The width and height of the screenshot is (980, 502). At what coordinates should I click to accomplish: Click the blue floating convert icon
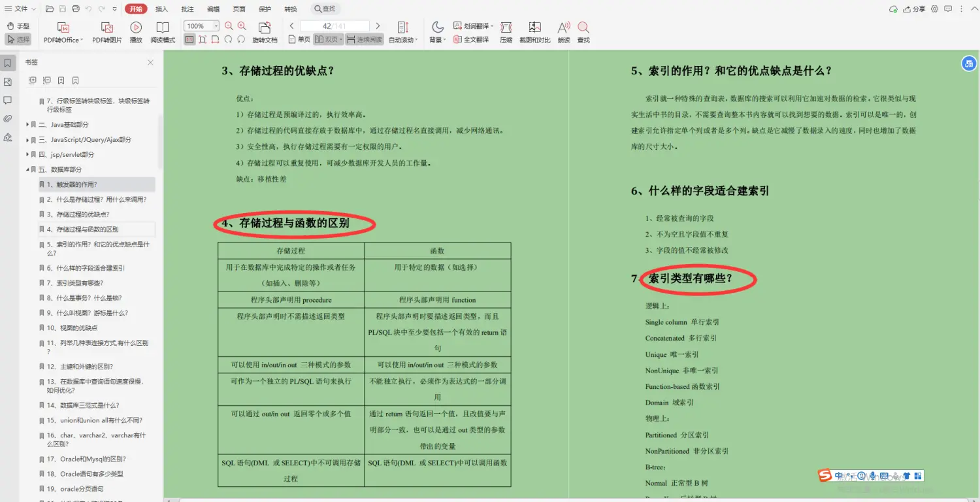tap(968, 63)
